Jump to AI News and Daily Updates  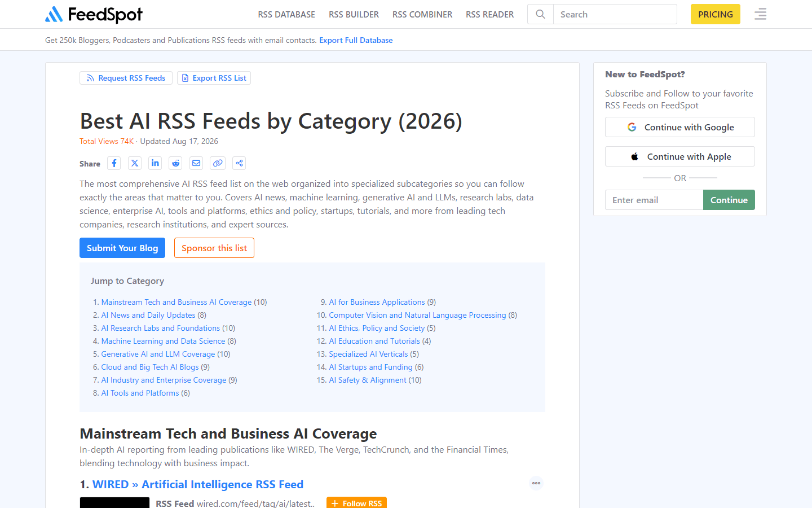148,315
